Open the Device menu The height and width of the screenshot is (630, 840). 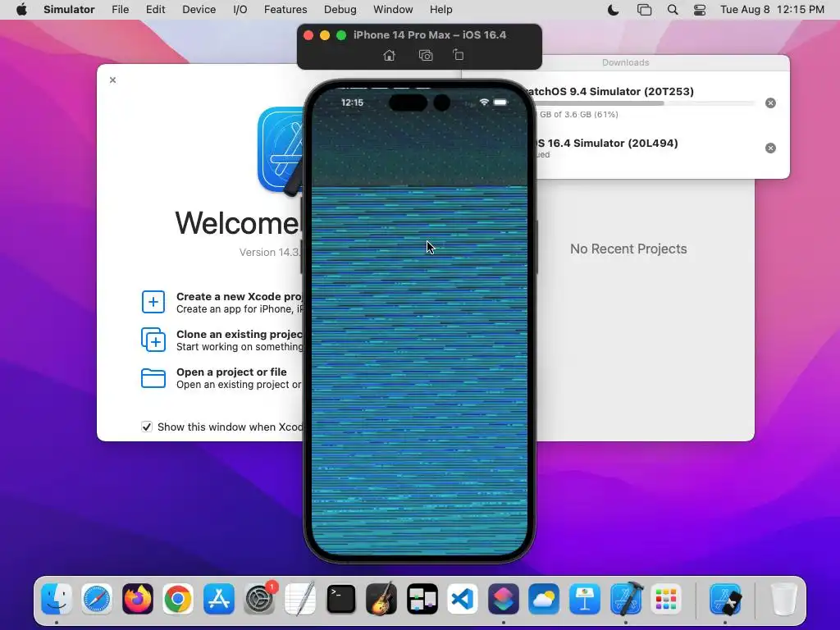pos(199,10)
